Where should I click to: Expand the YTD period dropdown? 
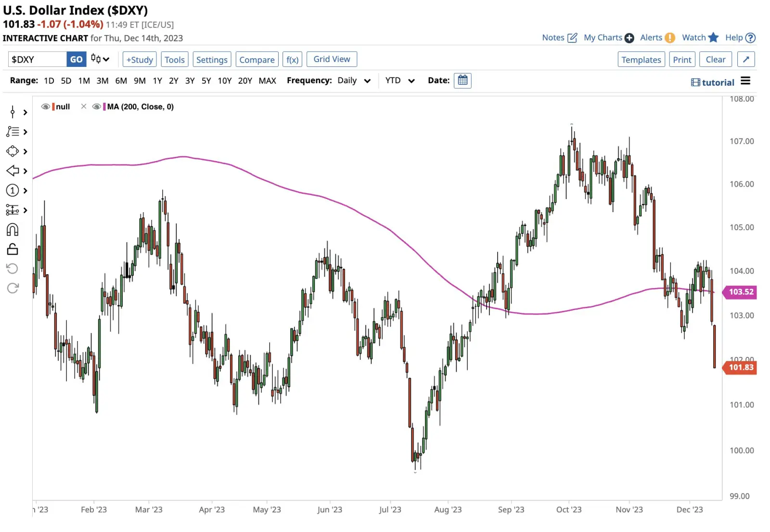pos(400,81)
